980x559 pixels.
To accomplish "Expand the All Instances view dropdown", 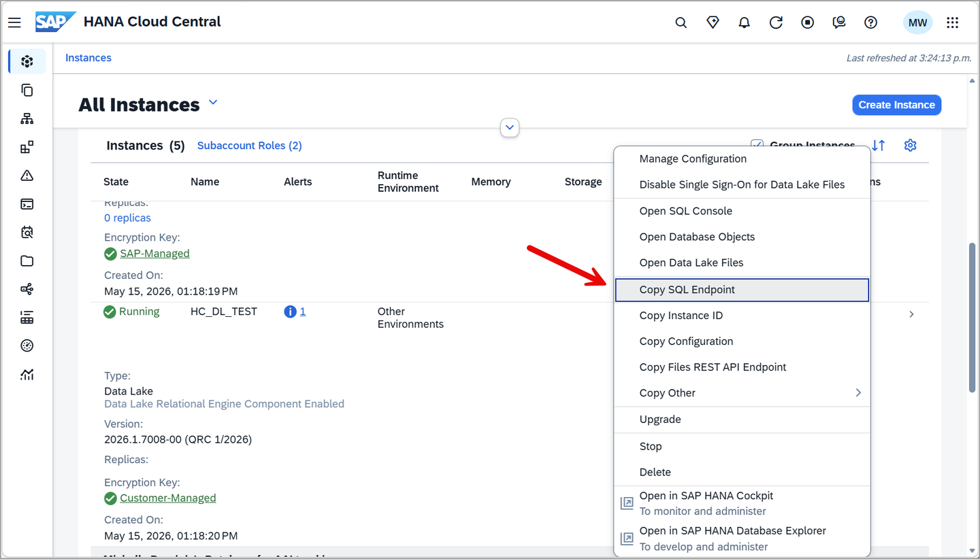I will point(213,103).
